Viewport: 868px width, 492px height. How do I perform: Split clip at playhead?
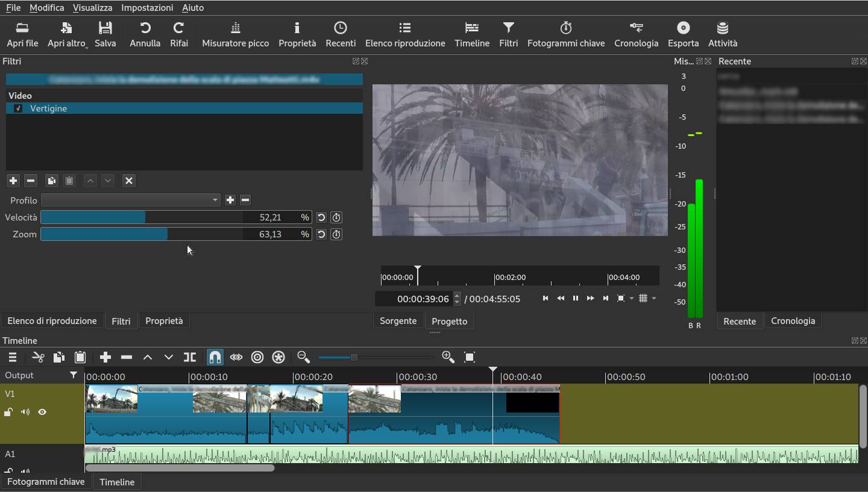(190, 357)
